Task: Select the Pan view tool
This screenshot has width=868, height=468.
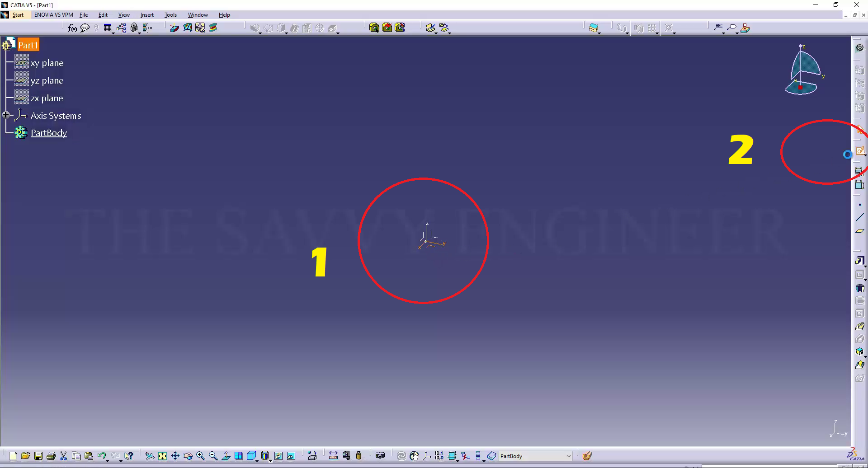Action: click(175, 456)
